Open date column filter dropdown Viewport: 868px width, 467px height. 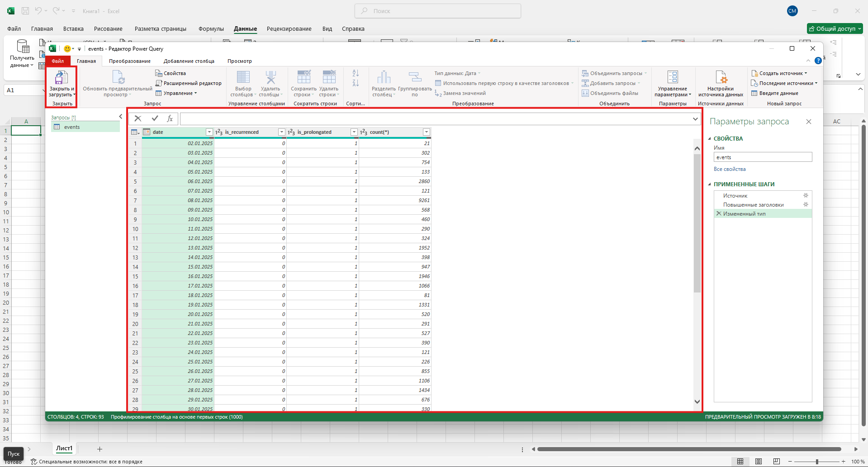point(209,132)
